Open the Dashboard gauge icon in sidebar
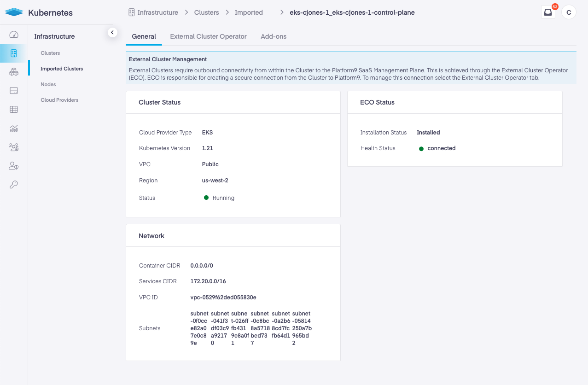This screenshot has height=385, width=588. tap(14, 35)
